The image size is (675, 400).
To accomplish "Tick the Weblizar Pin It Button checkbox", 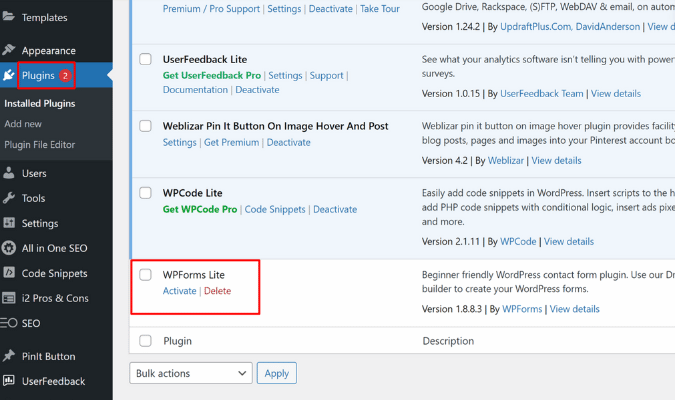I will point(146,126).
